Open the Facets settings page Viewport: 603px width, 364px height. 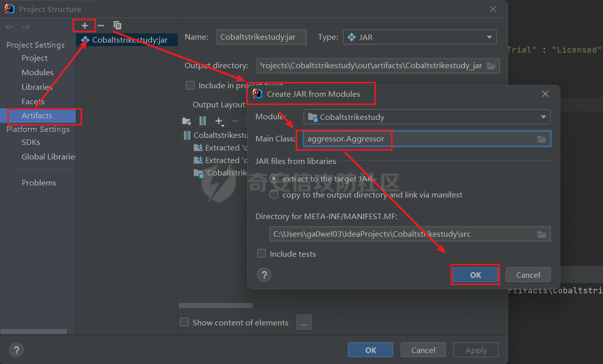pyautogui.click(x=33, y=102)
